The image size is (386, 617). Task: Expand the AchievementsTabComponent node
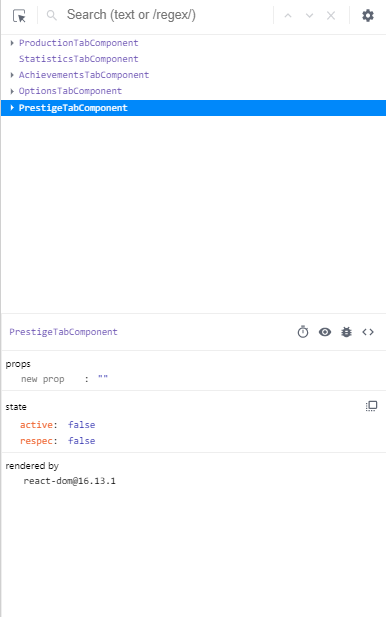click(x=12, y=75)
